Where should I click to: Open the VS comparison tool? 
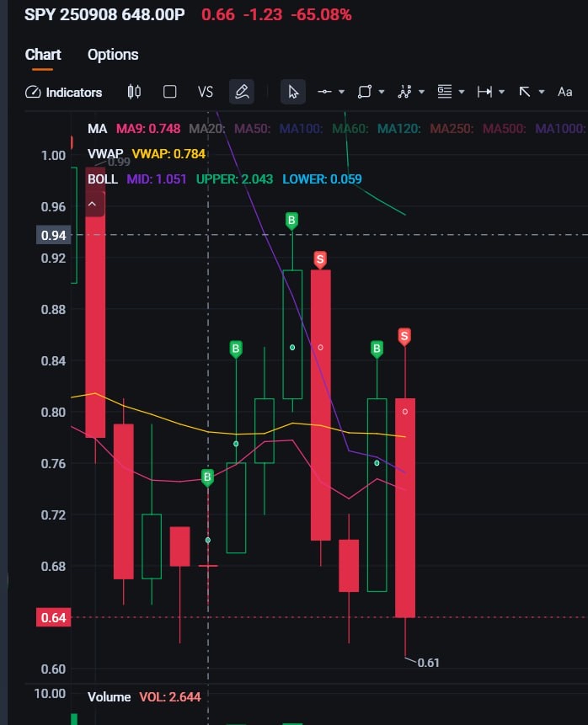coord(206,92)
